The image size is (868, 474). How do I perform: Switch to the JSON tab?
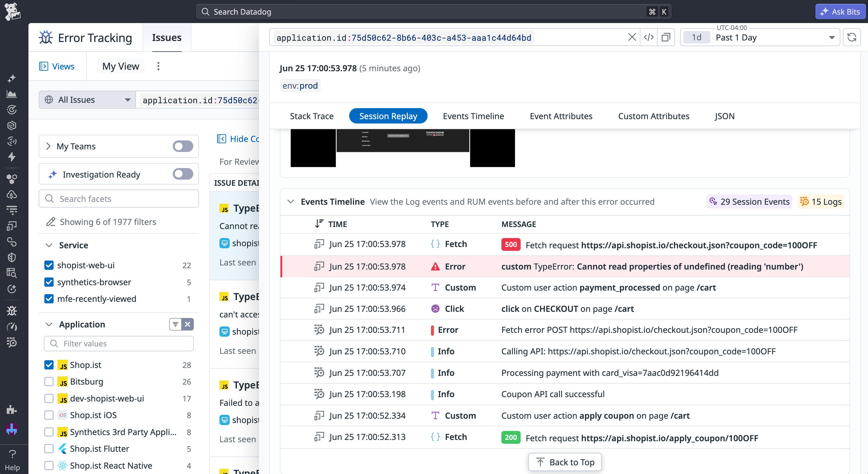[x=724, y=116]
